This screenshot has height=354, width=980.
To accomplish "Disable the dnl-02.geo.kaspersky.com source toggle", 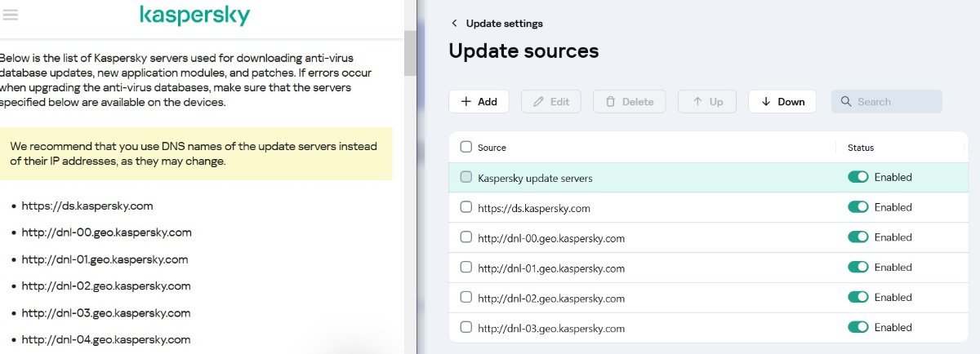I will pyautogui.click(x=857, y=298).
